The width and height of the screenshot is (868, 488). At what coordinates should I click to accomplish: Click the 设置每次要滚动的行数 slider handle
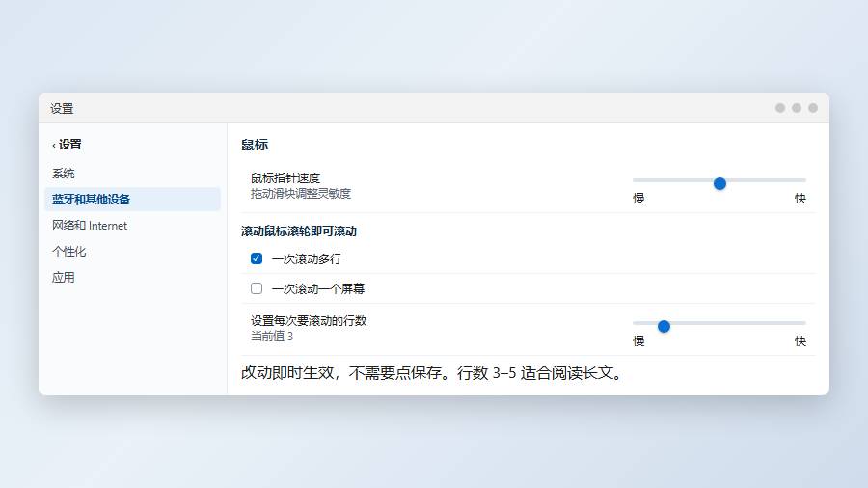[x=664, y=326]
